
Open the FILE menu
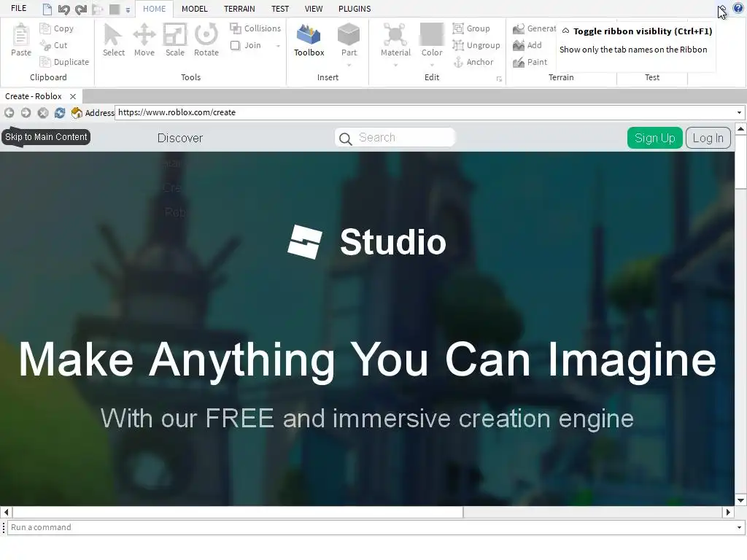pyautogui.click(x=18, y=9)
